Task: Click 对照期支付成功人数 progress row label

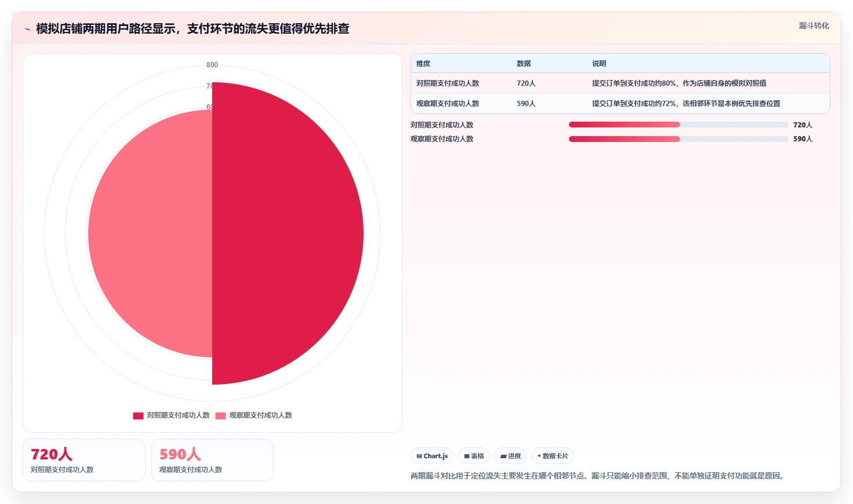Action: coord(442,125)
